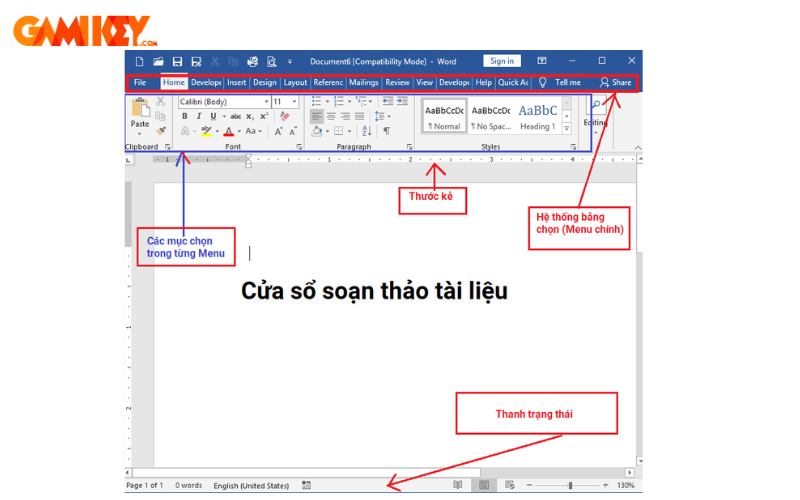Click the Shading paint bucket icon
The height and width of the screenshot is (500, 800).
point(317,131)
